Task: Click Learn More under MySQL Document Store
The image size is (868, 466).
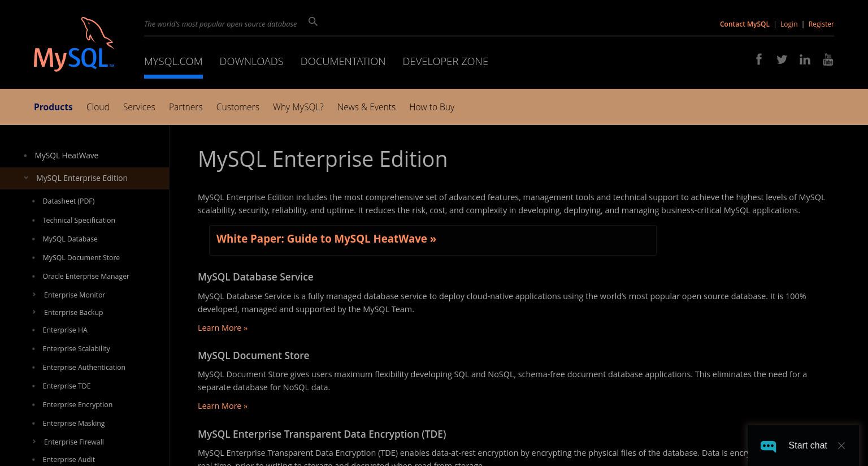Action: pos(223,406)
